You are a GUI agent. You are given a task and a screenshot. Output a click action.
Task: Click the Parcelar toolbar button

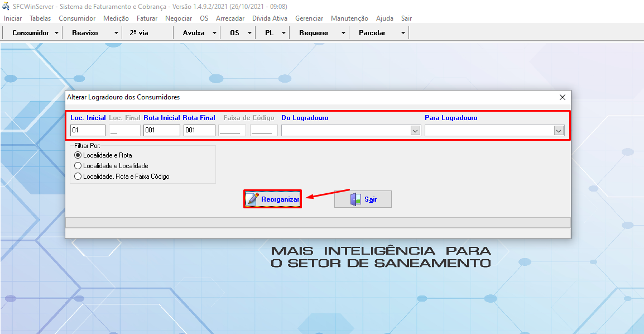(372, 33)
